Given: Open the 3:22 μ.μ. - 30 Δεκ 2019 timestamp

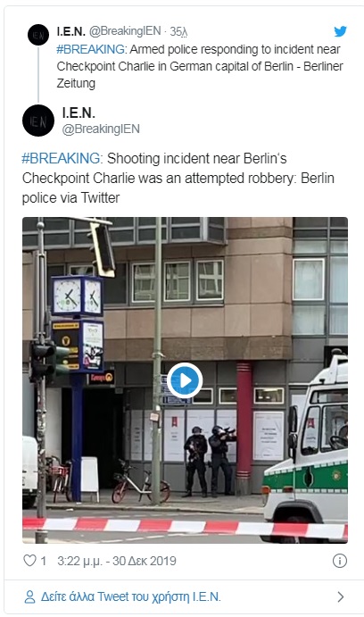Looking at the screenshot, I should click(117, 561).
